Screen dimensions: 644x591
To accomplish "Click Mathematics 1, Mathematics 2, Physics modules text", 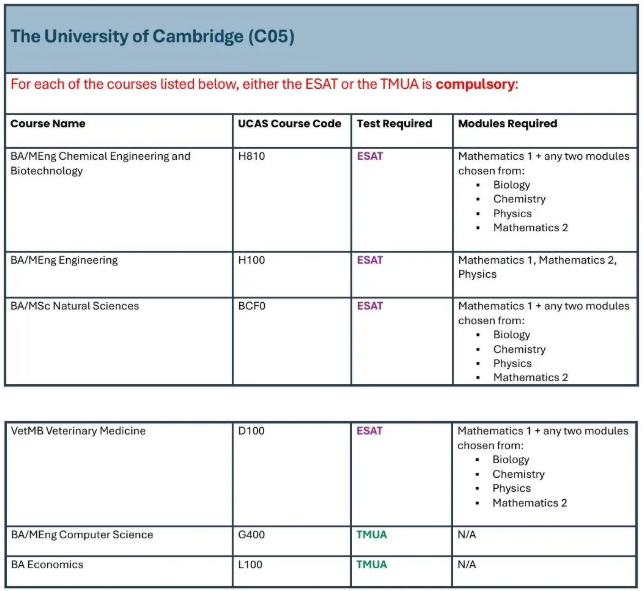I will tap(537, 267).
